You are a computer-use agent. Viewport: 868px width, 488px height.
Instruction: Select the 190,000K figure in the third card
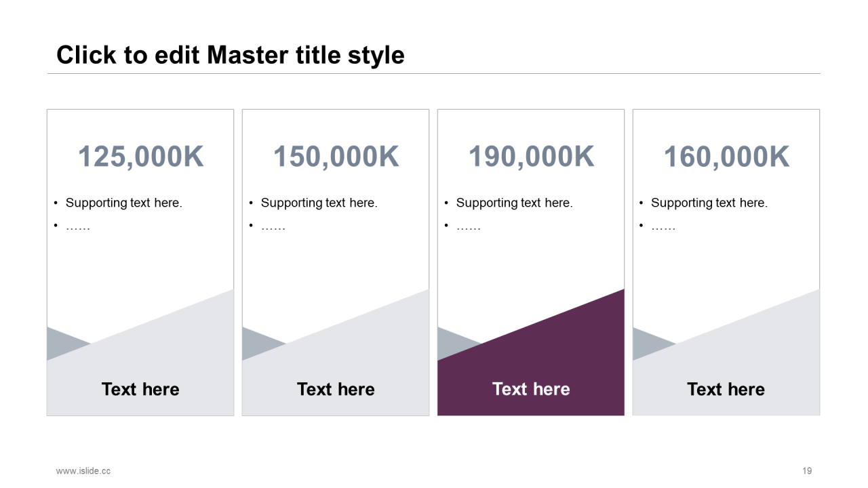pyautogui.click(x=531, y=157)
